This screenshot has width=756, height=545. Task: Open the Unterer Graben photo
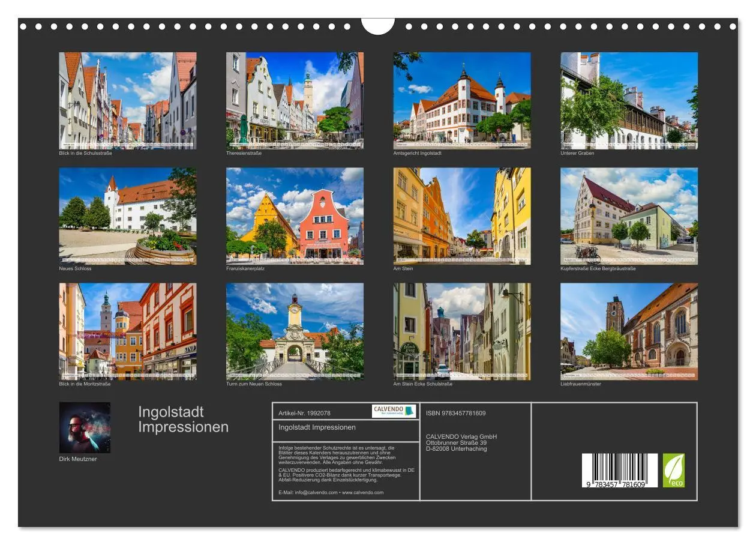pos(629,101)
